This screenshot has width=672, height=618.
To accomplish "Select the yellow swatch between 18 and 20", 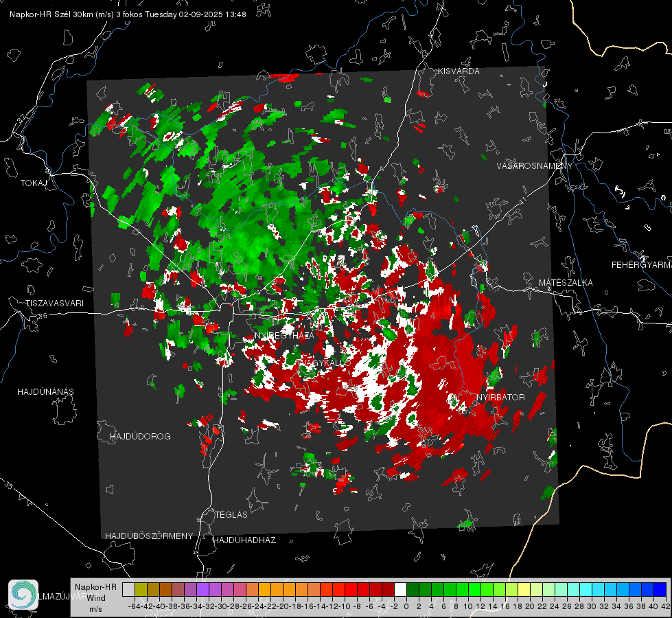I will click(x=524, y=589).
